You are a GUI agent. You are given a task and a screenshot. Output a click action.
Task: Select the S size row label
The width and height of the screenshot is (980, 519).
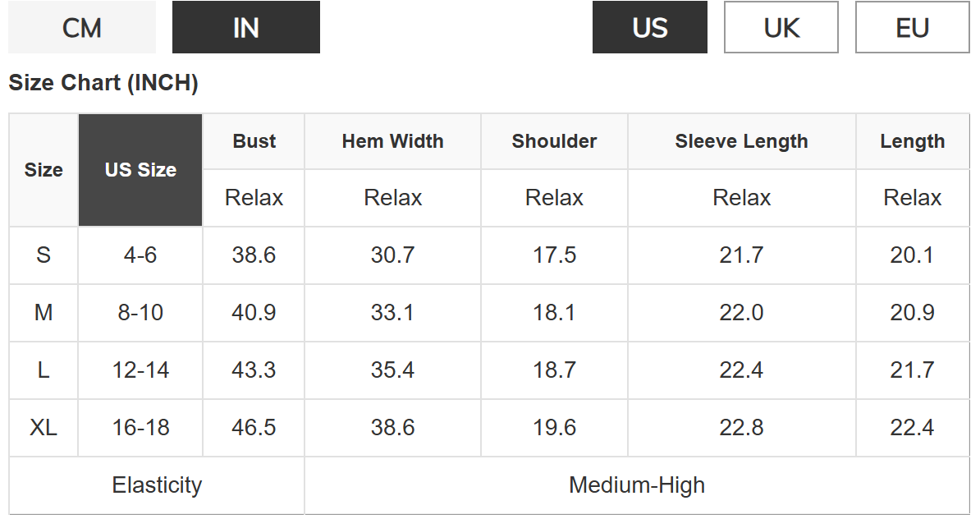coord(44,255)
